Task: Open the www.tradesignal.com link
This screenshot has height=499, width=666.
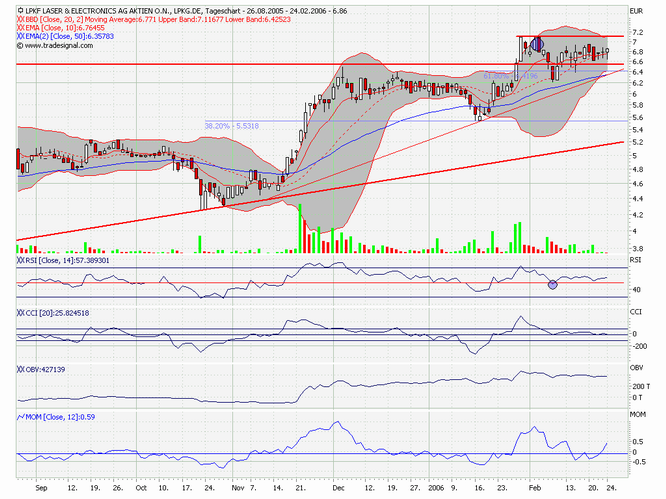Action: coord(59,45)
